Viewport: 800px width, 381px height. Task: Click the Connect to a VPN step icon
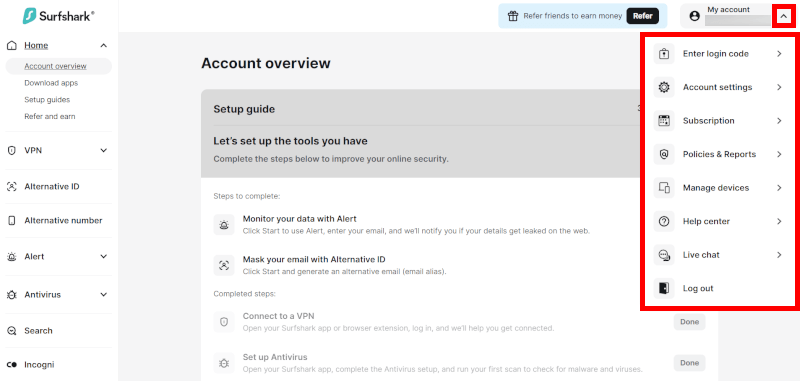coord(224,322)
